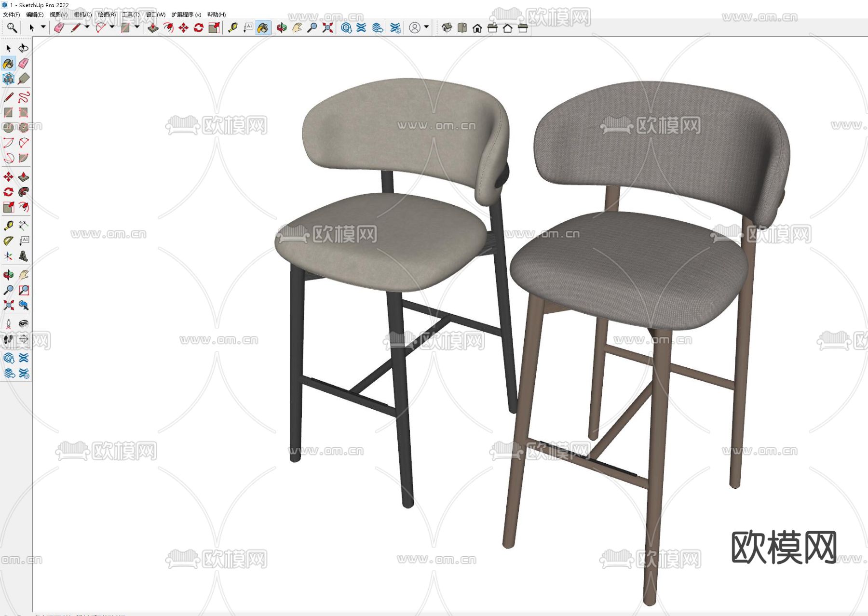Click Make Component in left panel
This screenshot has height=616, width=868.
[x=8, y=79]
